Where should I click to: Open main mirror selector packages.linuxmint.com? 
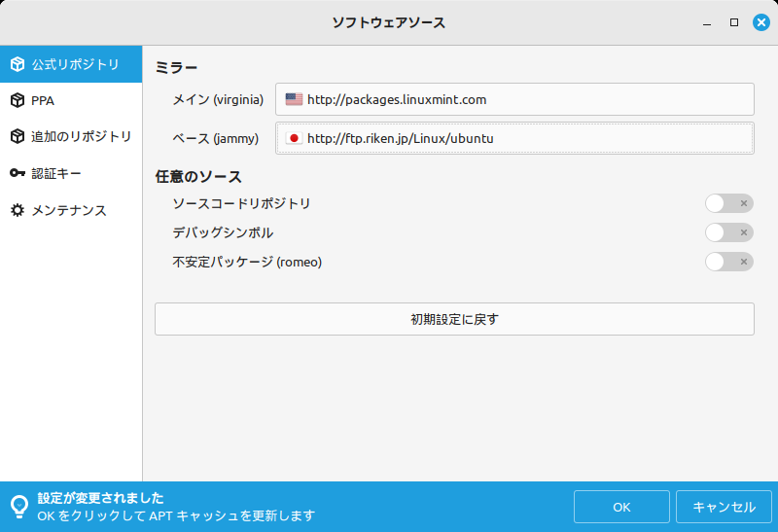pyautogui.click(x=514, y=99)
